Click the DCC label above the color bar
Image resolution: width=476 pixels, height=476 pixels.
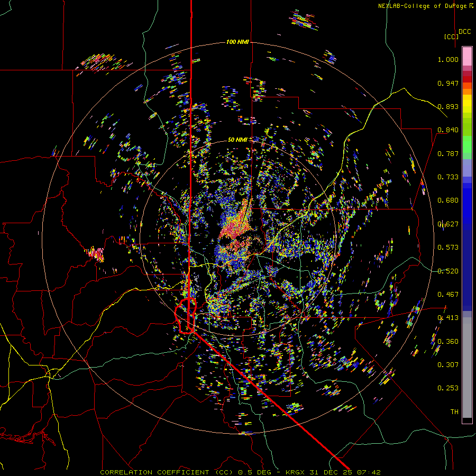pos(464,32)
